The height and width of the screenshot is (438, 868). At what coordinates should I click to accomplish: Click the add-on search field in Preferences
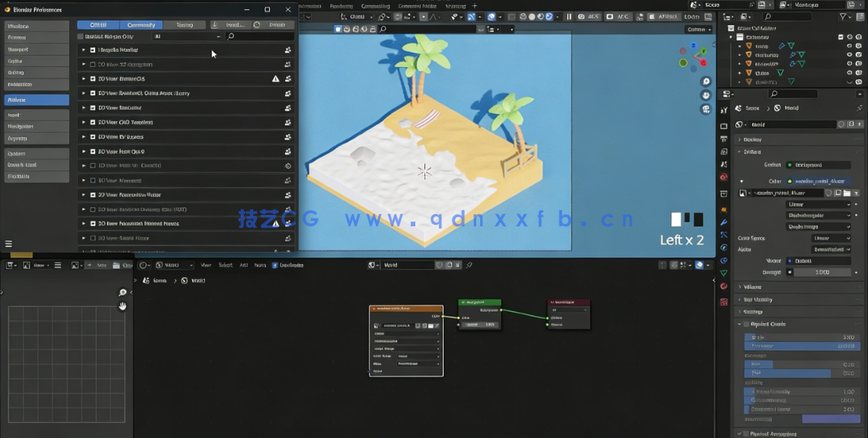click(x=260, y=37)
